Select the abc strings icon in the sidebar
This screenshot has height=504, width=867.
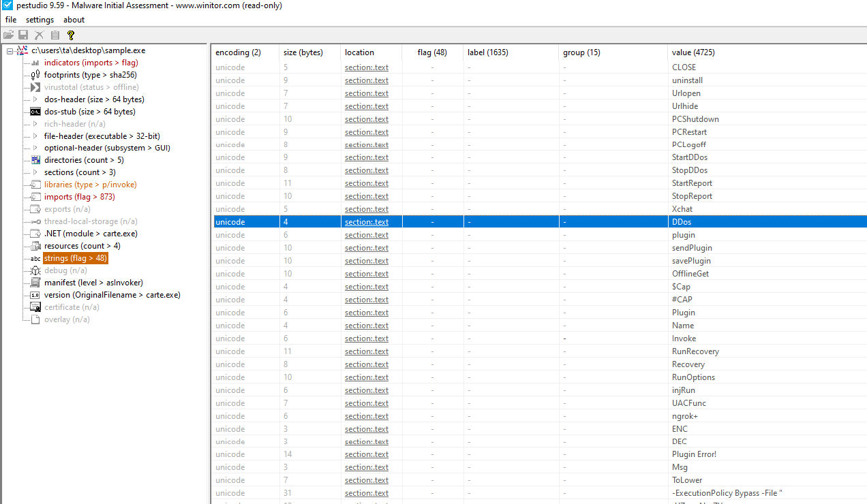(x=35, y=258)
